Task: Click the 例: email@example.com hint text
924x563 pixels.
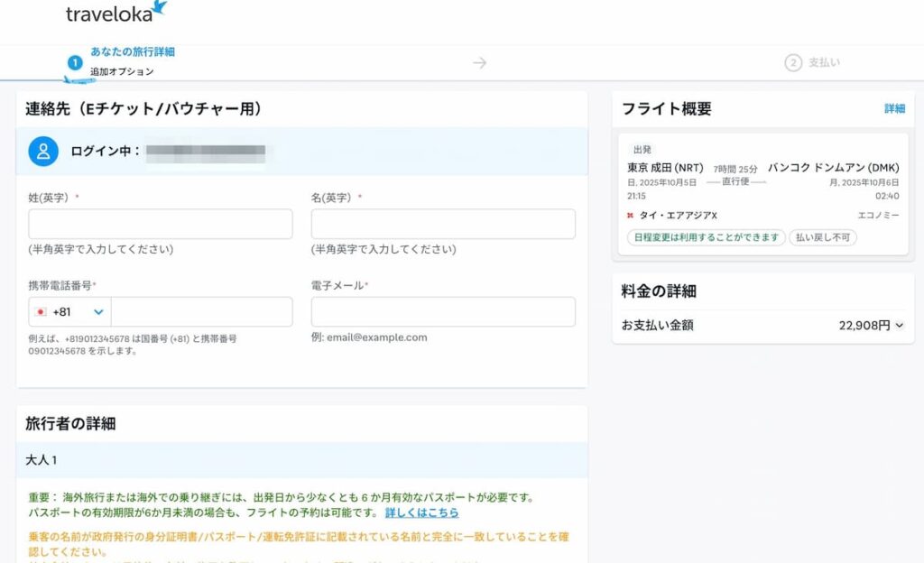Action: (369, 337)
